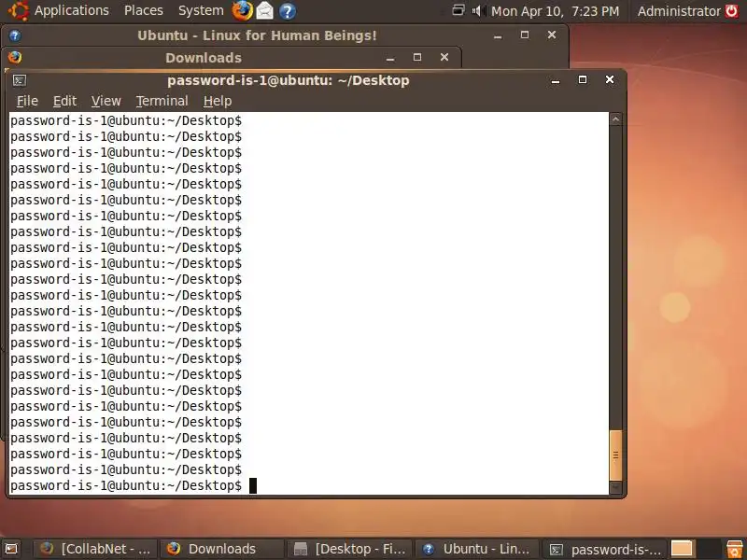747x560 pixels.
Task: Click the terminal input area at the cursor
Action: coord(253,485)
